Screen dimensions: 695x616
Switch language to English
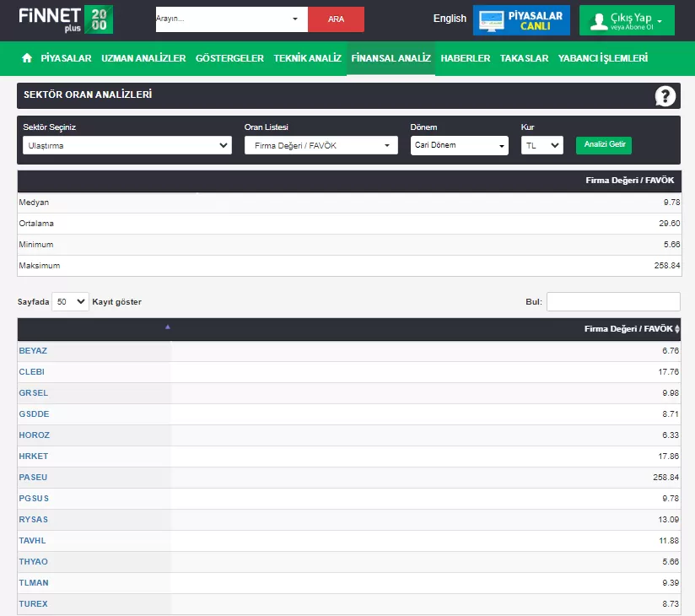point(450,19)
